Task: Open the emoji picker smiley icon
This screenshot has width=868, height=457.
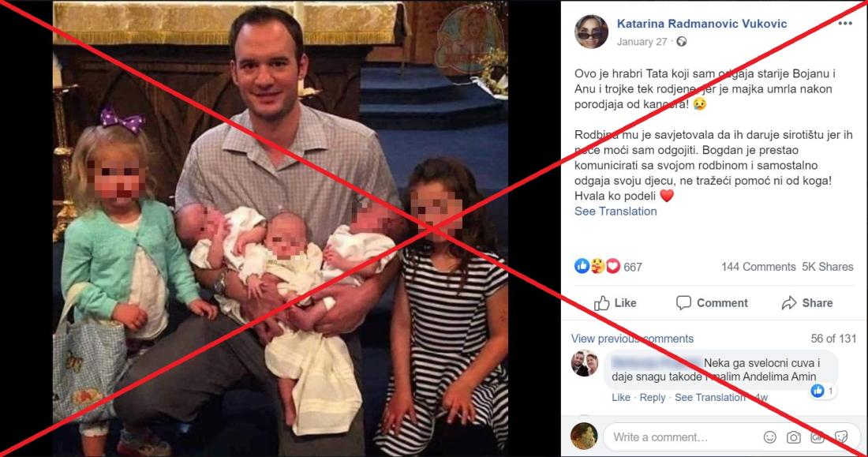Action: click(x=770, y=437)
